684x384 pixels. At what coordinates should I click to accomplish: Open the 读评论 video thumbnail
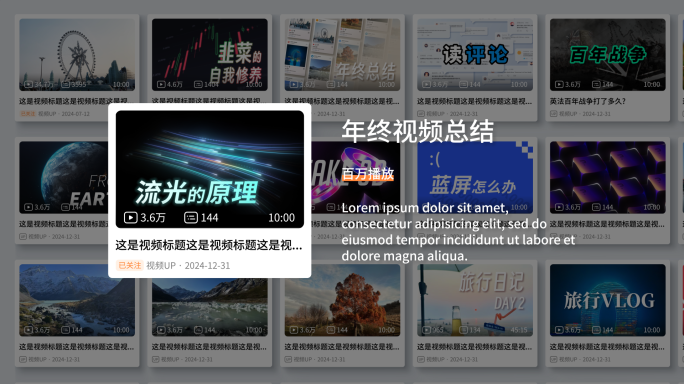475,55
